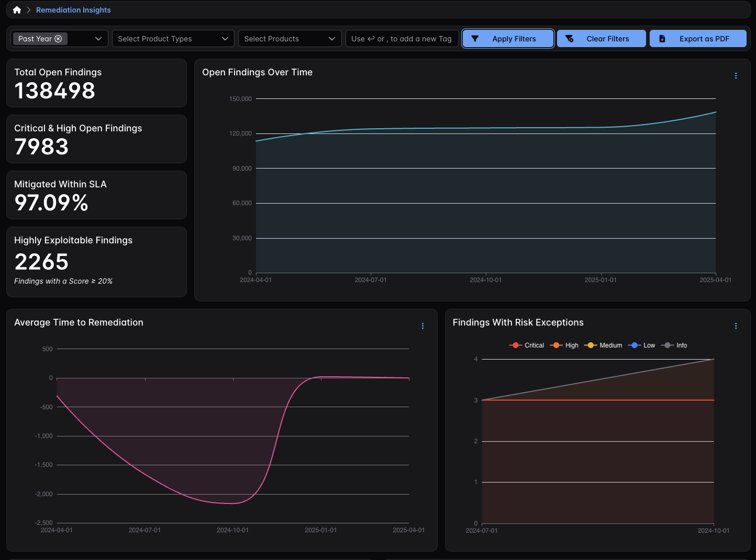The image size is (756, 560).
Task: Open the Remediation Insights breadcrumb link
Action: tap(73, 10)
